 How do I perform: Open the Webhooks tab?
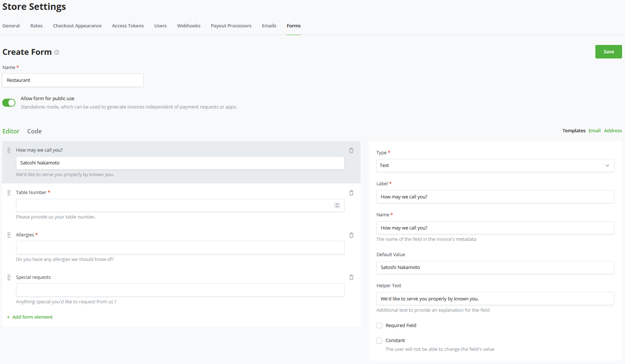[189, 26]
